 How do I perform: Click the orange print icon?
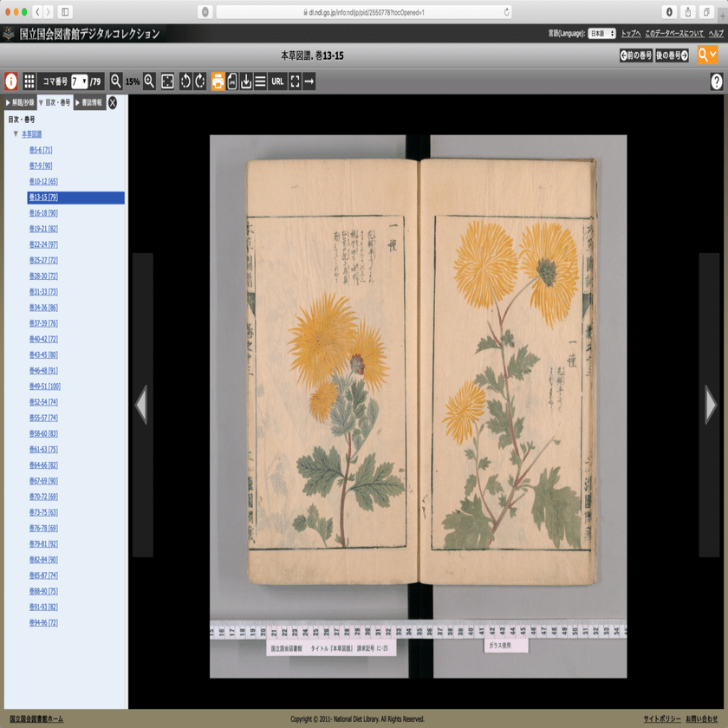[218, 81]
